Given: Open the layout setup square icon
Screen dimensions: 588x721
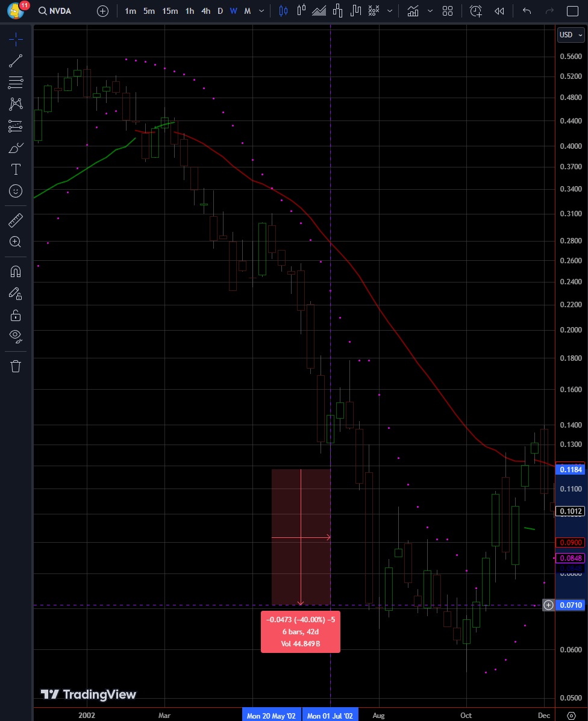Looking at the screenshot, I should 572,11.
